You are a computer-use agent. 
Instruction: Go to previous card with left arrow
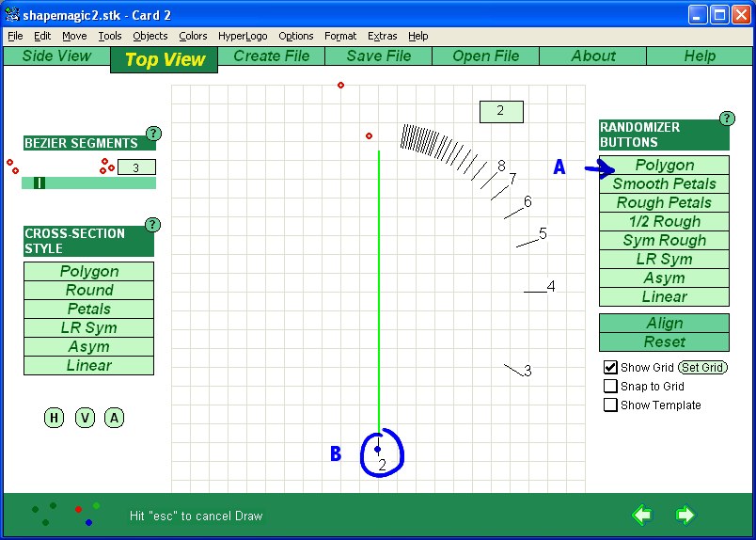(641, 515)
